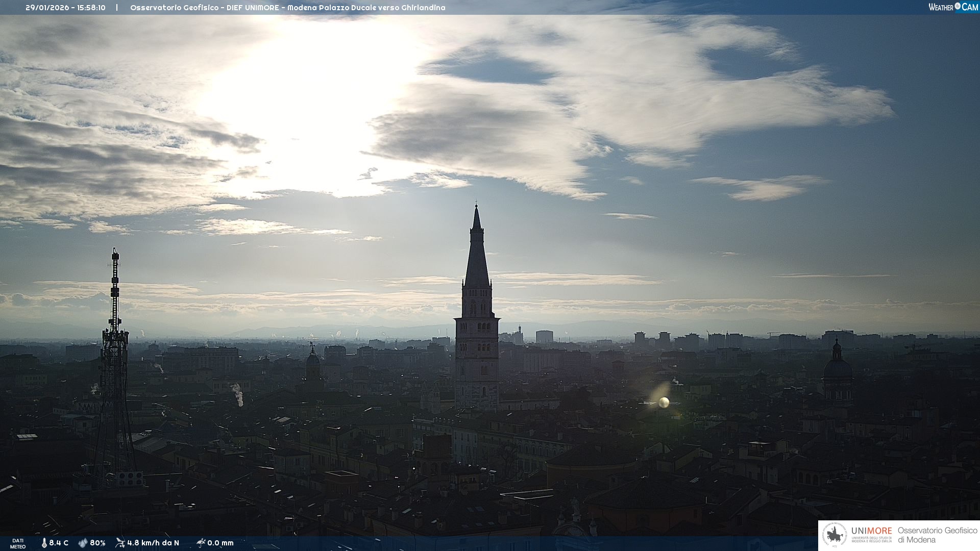
Task: Click the WeatherCam logo
Action: (953, 7)
